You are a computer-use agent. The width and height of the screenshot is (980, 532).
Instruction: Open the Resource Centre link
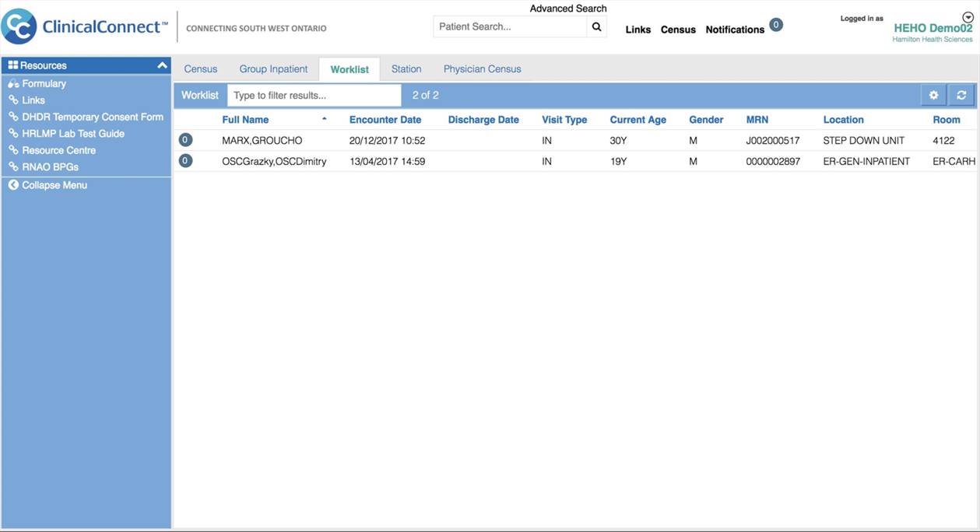coord(59,150)
